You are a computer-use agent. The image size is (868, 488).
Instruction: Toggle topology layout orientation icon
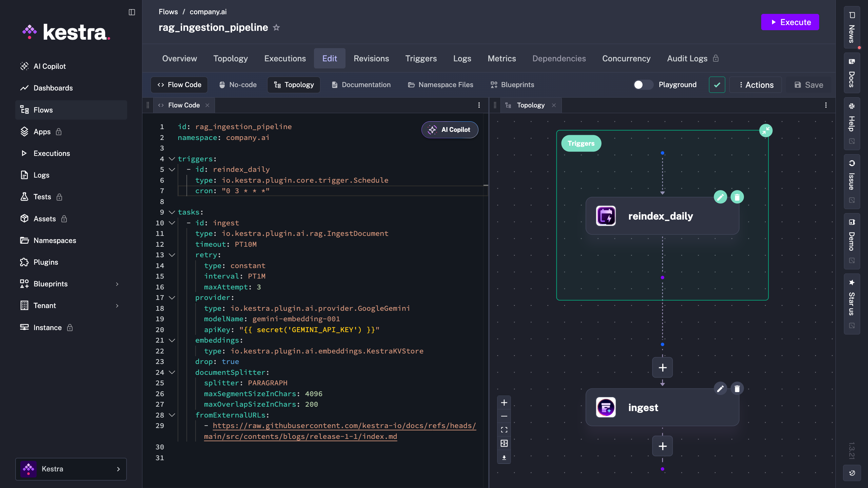tap(504, 443)
